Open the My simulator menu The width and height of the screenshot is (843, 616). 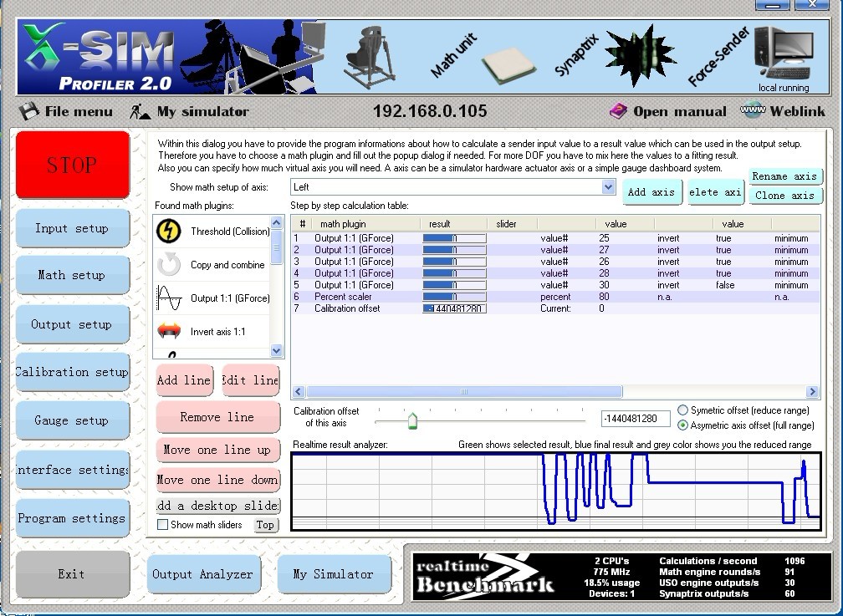[202, 111]
